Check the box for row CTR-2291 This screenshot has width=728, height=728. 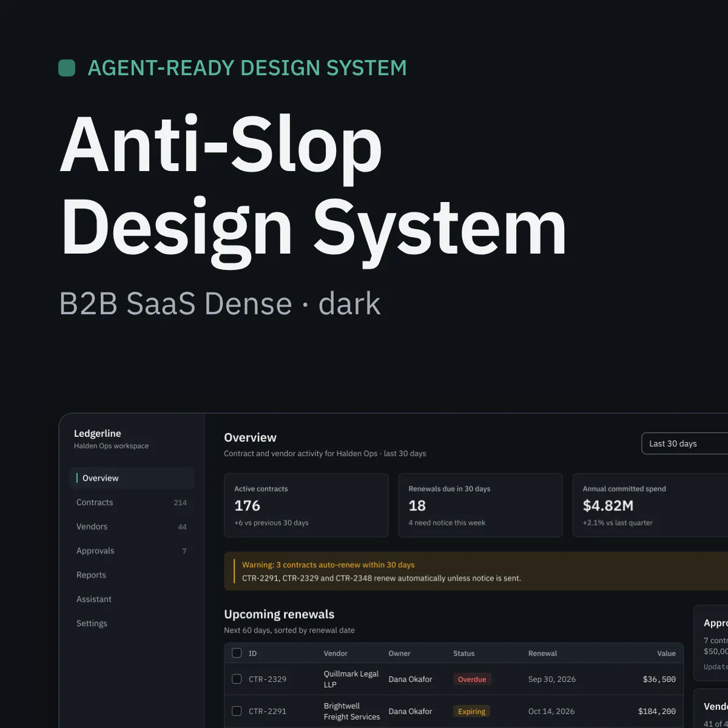pyautogui.click(x=237, y=711)
